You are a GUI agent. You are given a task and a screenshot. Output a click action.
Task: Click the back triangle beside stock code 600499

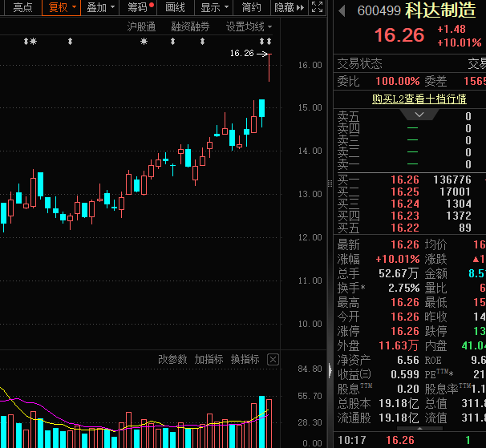point(342,11)
